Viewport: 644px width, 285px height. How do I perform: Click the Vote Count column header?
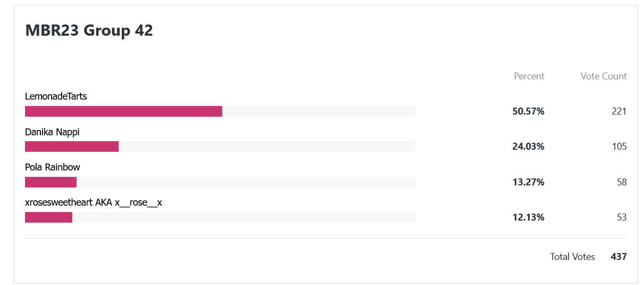pos(604,76)
